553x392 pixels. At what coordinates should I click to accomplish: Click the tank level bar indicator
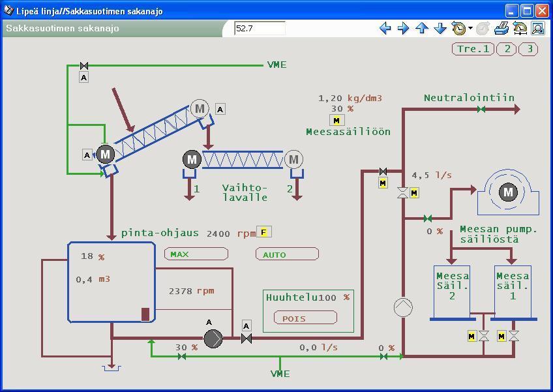pos(145,314)
